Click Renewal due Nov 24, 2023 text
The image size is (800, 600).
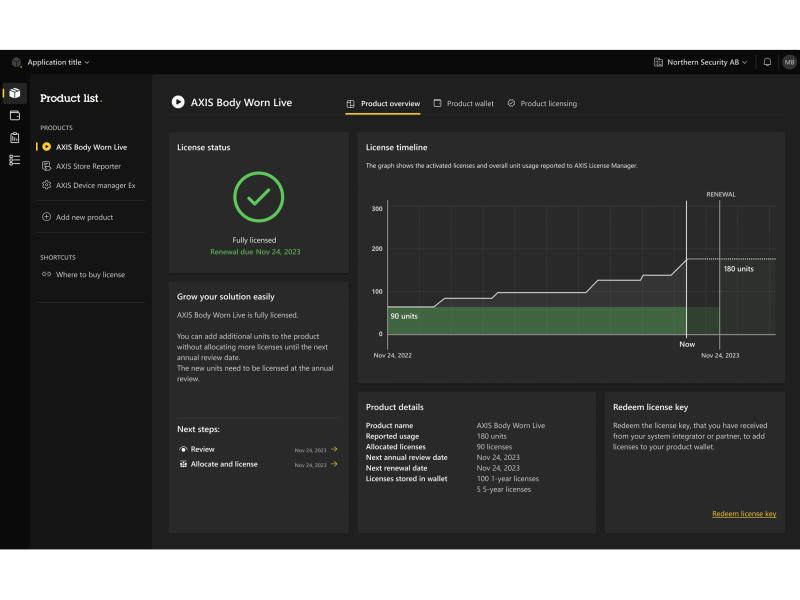255,252
